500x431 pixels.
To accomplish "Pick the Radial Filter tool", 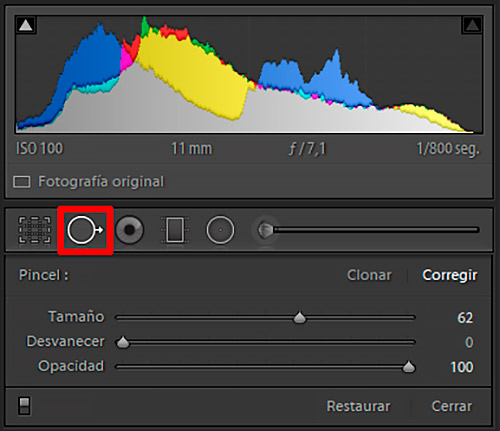I will pos(220,230).
